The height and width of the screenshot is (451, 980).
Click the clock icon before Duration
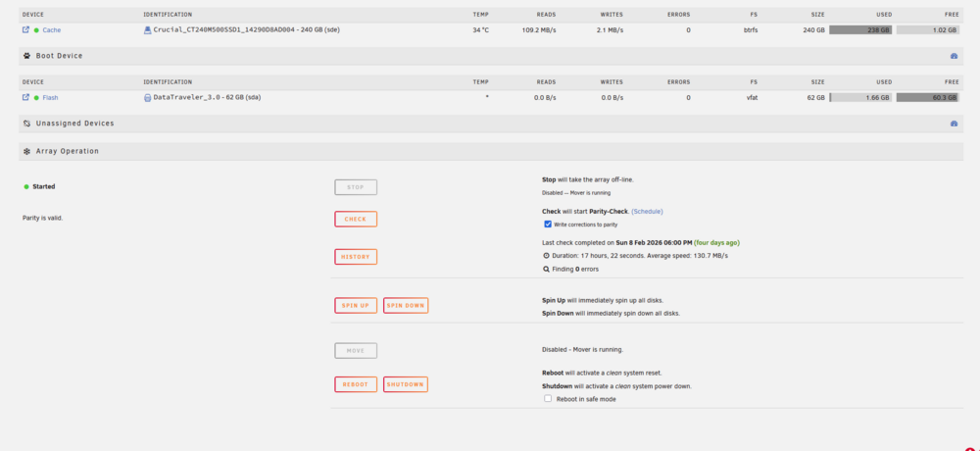(546, 256)
